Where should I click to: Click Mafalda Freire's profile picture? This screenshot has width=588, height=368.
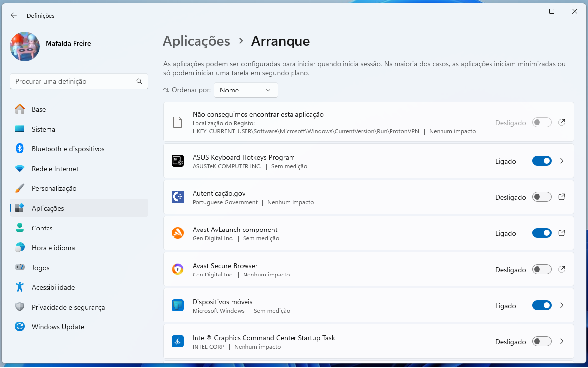pos(25,46)
